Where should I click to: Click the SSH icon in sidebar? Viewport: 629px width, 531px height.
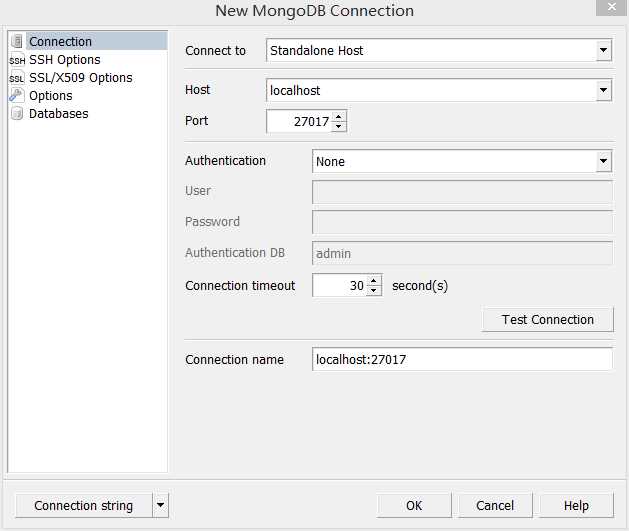point(17,60)
